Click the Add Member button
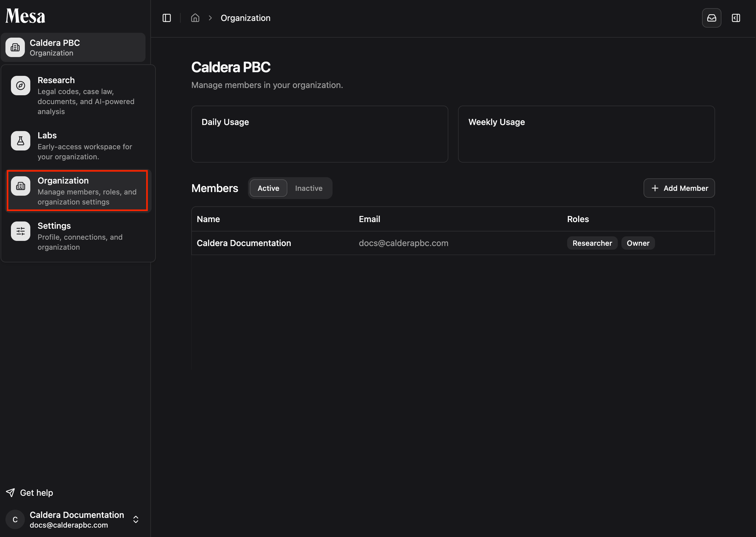The width and height of the screenshot is (756, 537). pos(679,188)
